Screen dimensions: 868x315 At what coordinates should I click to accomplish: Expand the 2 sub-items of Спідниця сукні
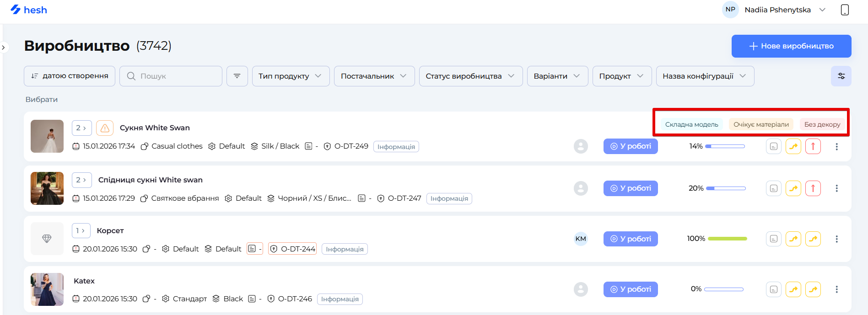pos(81,180)
